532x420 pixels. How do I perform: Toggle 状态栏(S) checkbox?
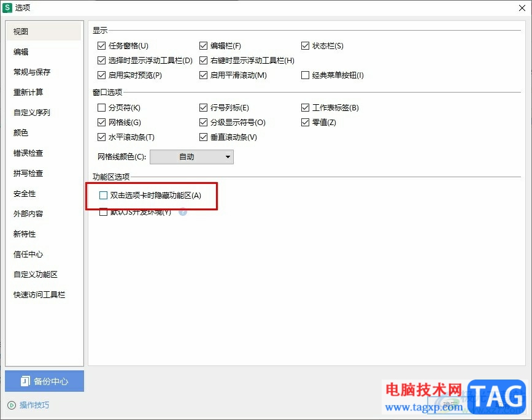click(305, 46)
